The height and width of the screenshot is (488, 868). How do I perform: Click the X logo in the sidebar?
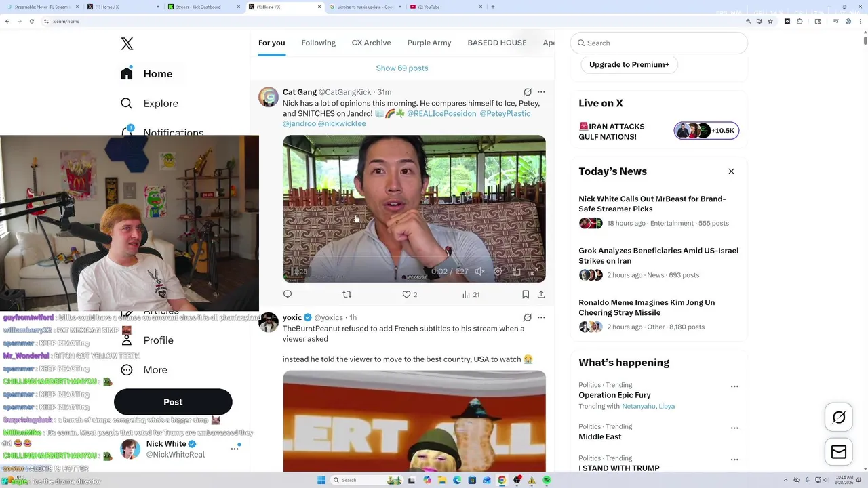127,44
